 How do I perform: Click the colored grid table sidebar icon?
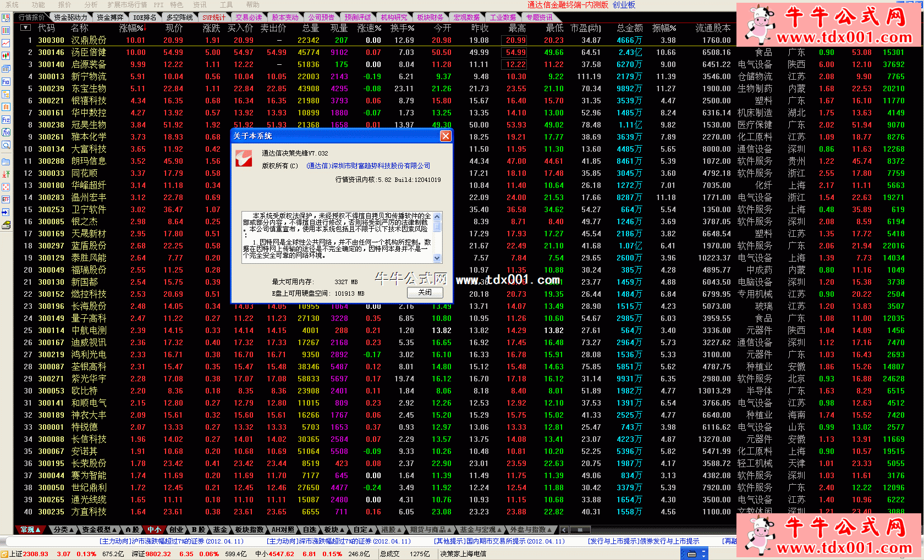6,31
